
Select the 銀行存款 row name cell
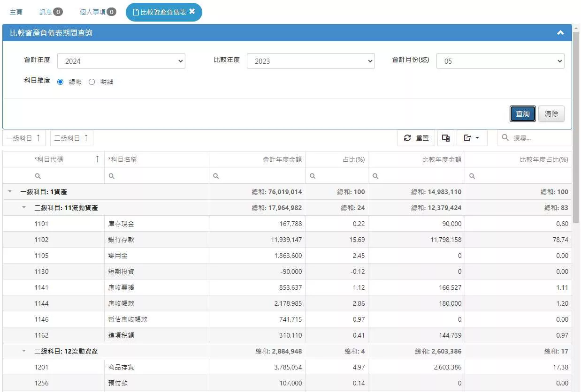157,240
